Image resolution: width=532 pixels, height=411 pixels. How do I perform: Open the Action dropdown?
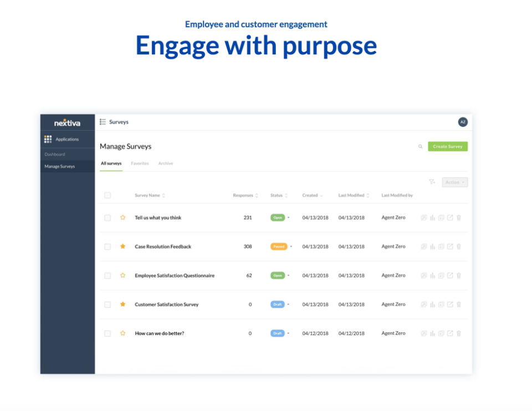click(454, 182)
